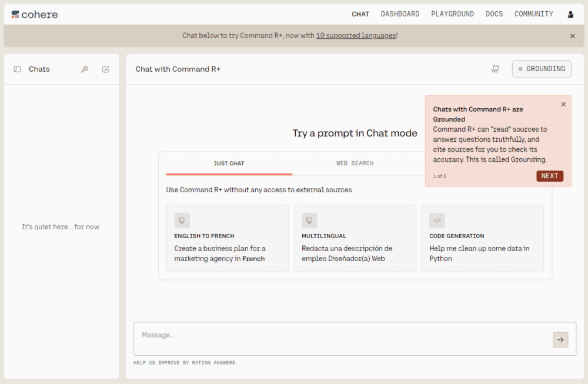
Task: Close the Grounded tooltip popup
Action: (x=563, y=104)
